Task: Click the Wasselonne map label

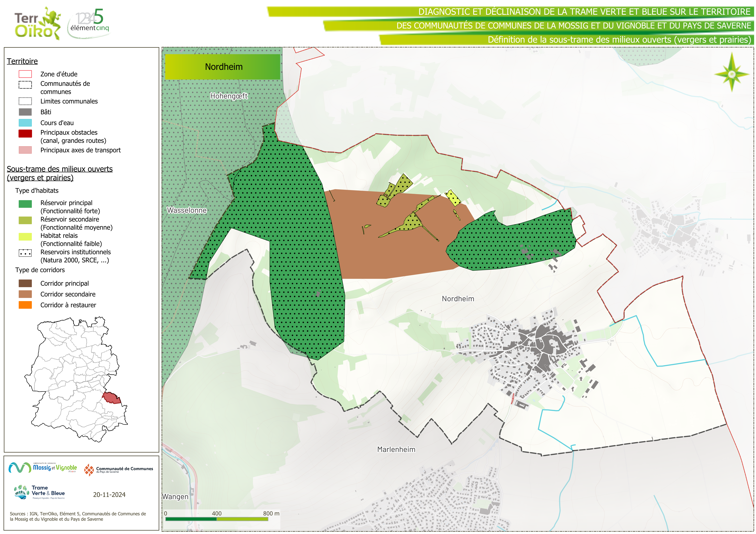Action: (x=187, y=210)
